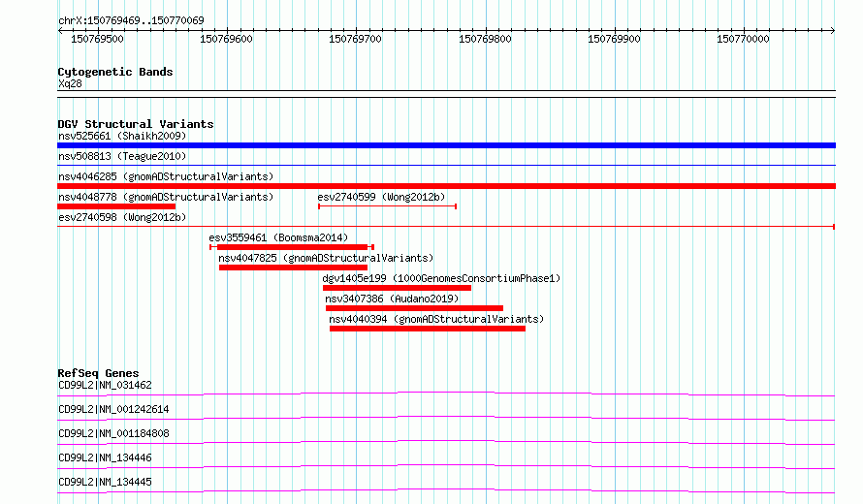Image resolution: width=863 pixels, height=504 pixels.
Task: Open gene CD99L2|NM_134445 label
Action: 105,482
